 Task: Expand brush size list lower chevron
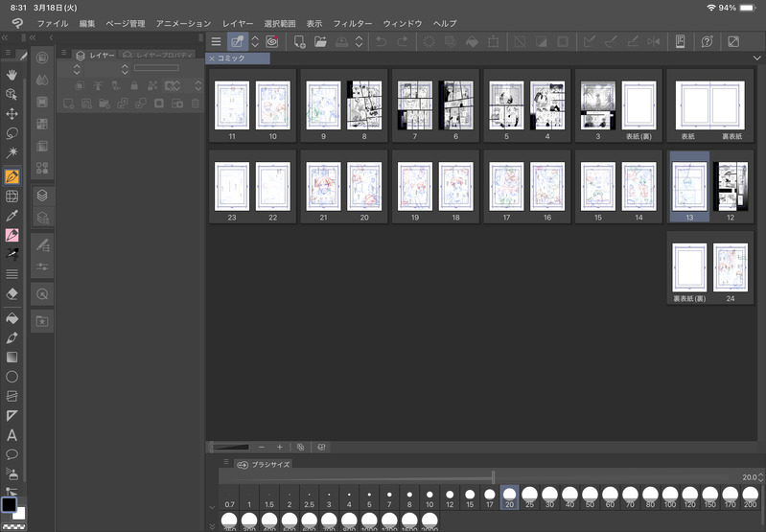(212, 526)
